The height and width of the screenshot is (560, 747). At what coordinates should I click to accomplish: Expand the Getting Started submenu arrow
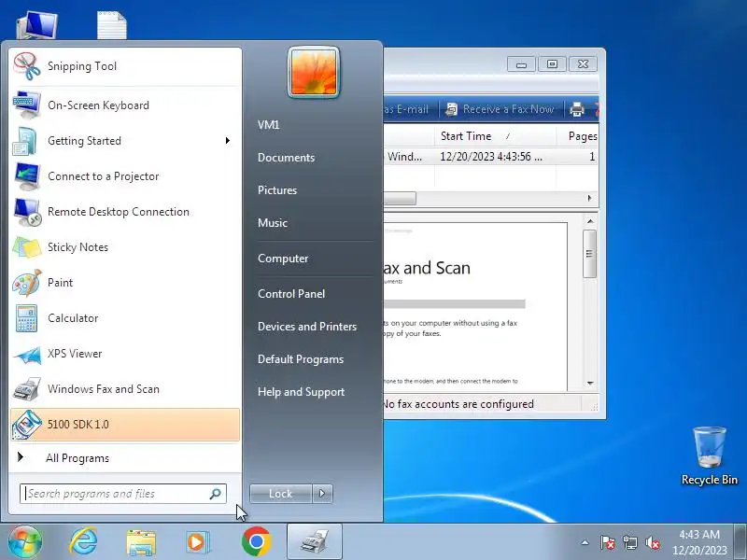pyautogui.click(x=228, y=141)
